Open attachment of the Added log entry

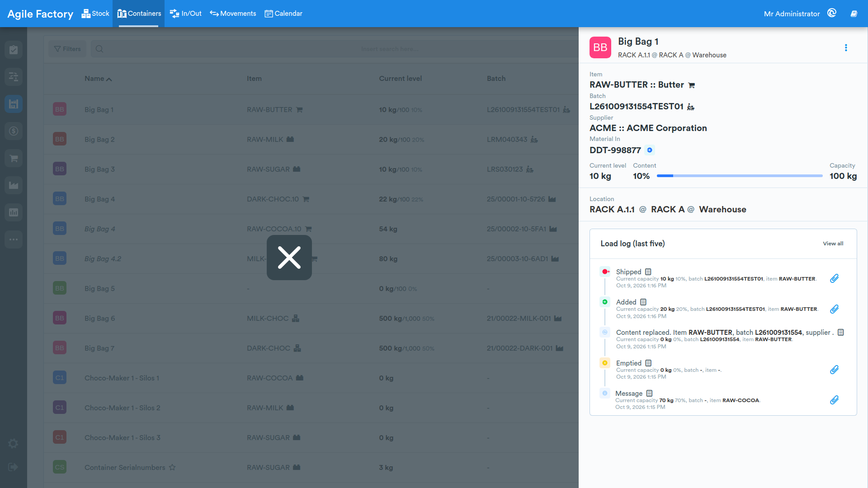click(835, 309)
